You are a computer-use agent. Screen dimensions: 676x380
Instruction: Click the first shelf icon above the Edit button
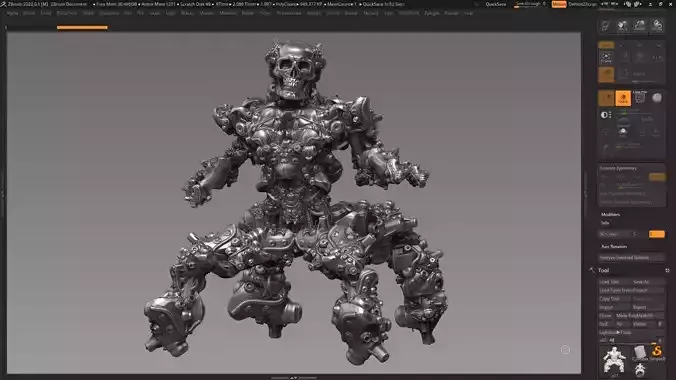coord(605,26)
